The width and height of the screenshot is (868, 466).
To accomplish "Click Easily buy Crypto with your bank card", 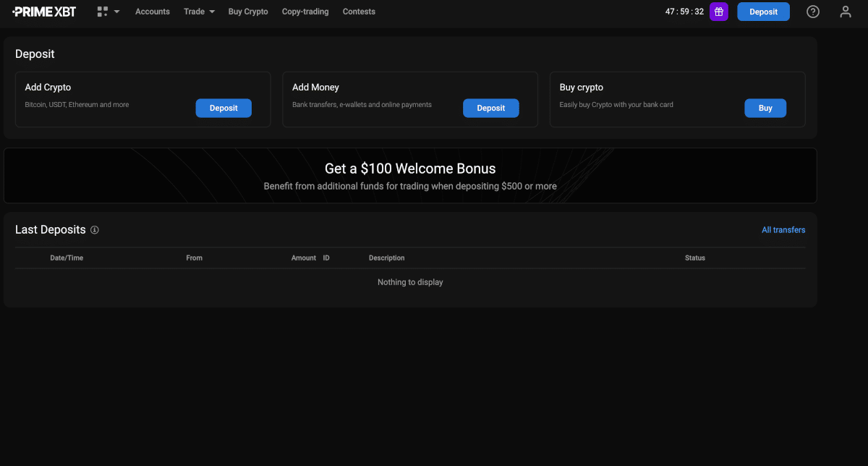I will click(616, 105).
